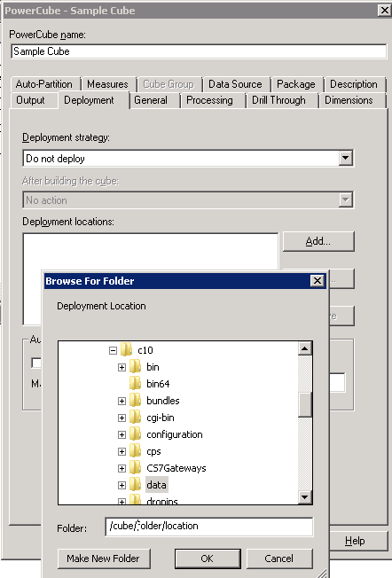The image size is (392, 578).
Task: Click OK in Browse For Folder
Action: (x=208, y=558)
